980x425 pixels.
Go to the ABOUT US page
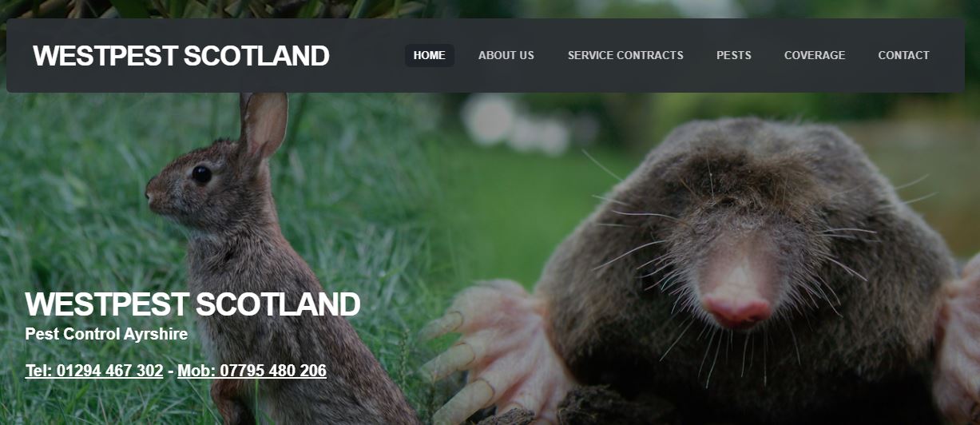pos(506,55)
